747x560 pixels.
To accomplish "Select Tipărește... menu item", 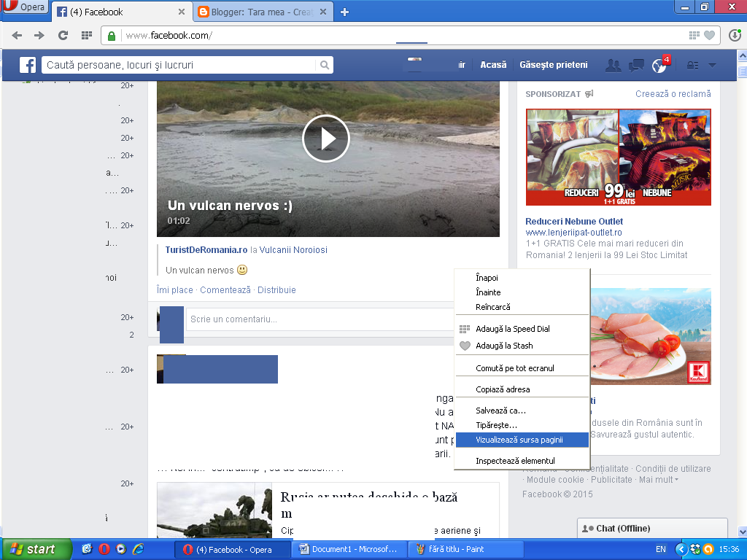I will [522, 425].
